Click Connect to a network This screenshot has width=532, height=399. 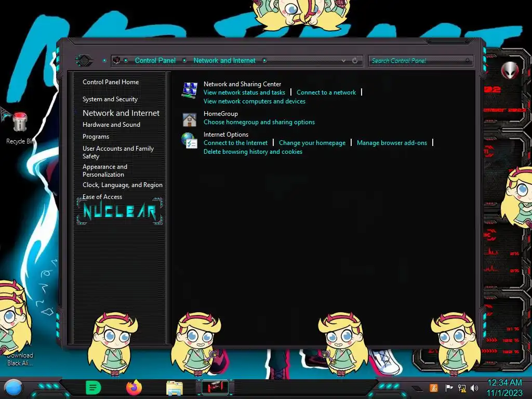coord(326,92)
